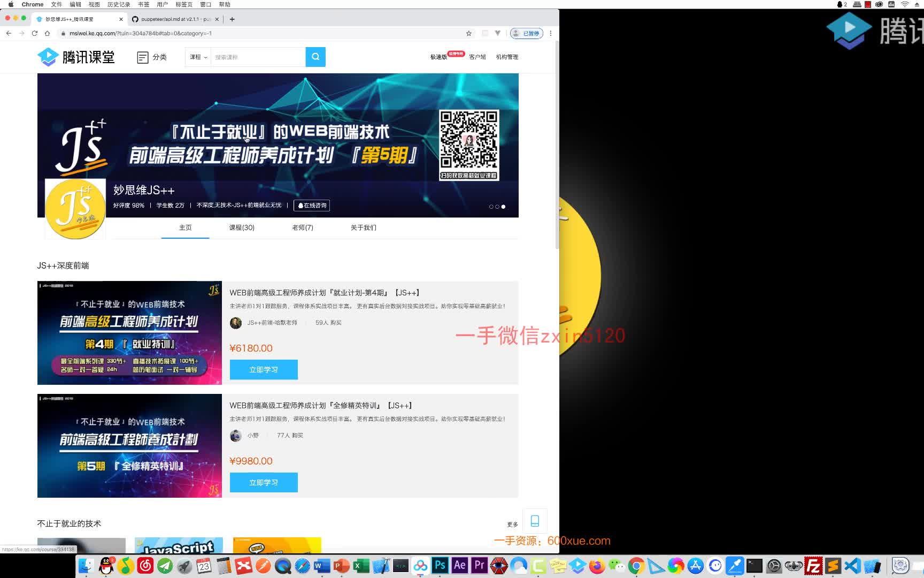Viewport: 924px width, 578px height.
Task: Open the 分类 category menu icon
Action: coord(142,57)
